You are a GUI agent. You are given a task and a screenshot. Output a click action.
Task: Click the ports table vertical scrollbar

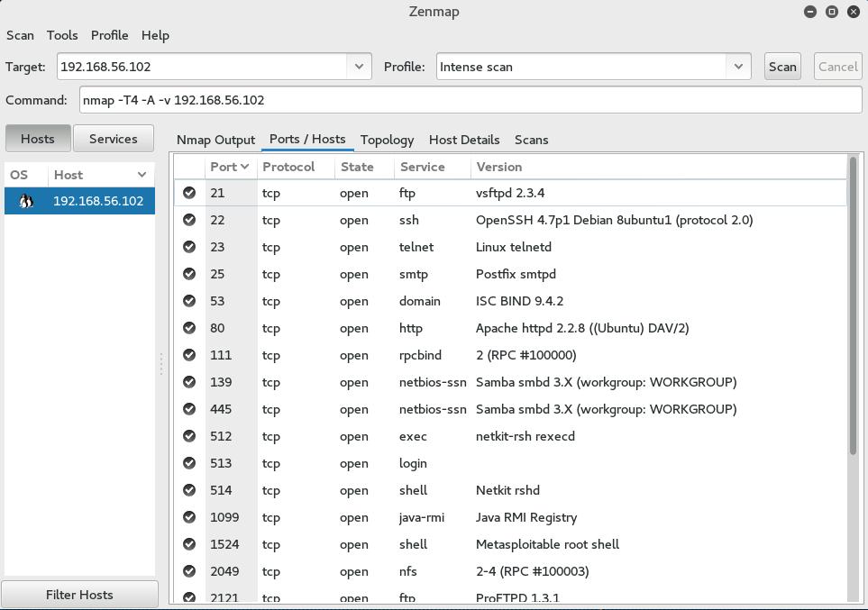coord(853,307)
